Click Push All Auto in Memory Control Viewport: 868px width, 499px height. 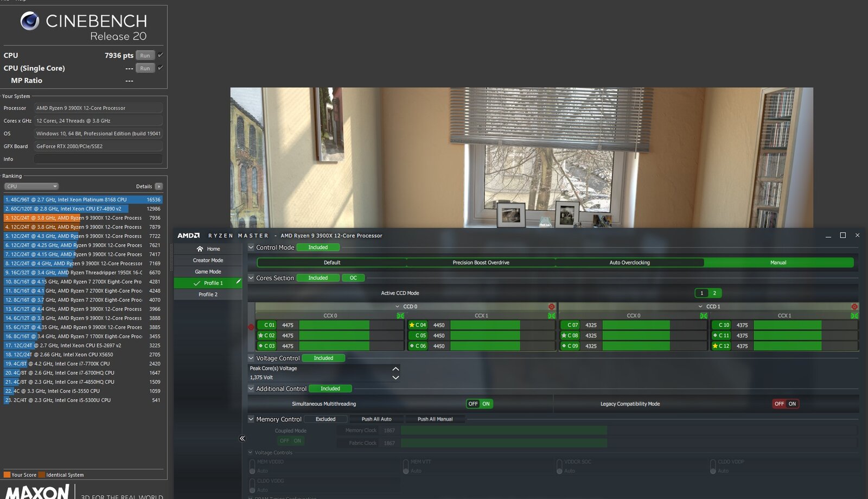376,419
